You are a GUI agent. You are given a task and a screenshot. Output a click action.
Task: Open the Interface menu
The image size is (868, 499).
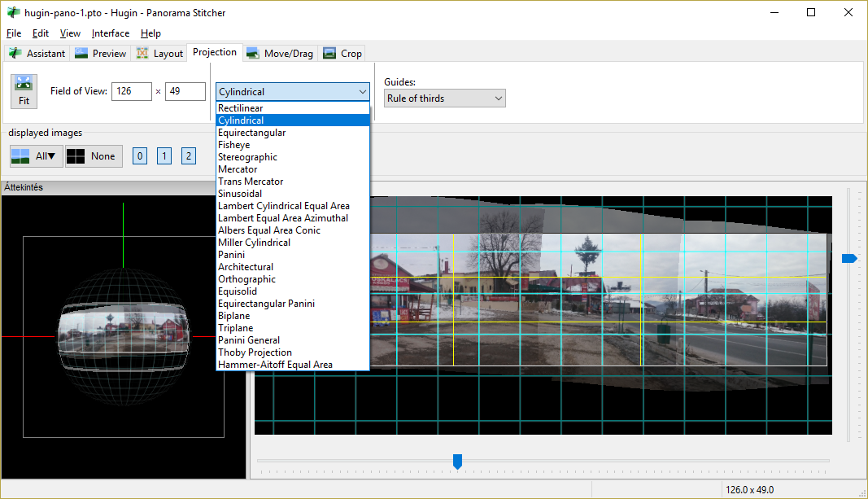click(x=111, y=33)
